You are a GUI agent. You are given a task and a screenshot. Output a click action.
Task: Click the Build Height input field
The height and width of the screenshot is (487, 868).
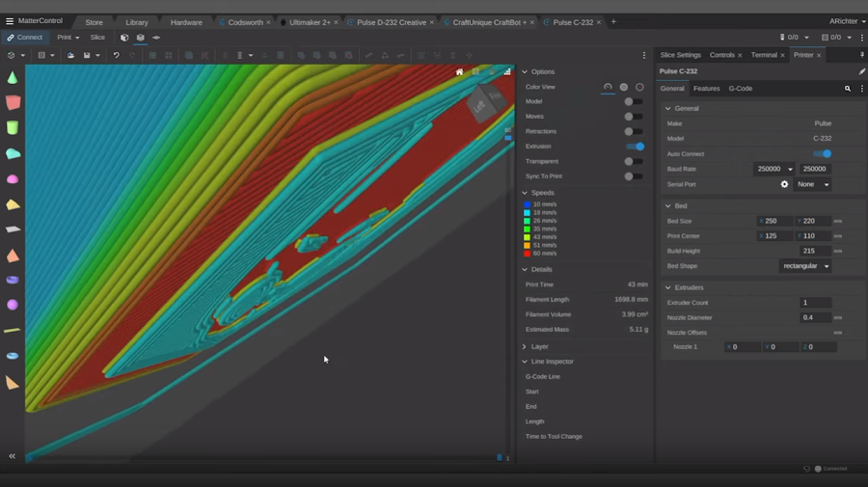(x=815, y=252)
